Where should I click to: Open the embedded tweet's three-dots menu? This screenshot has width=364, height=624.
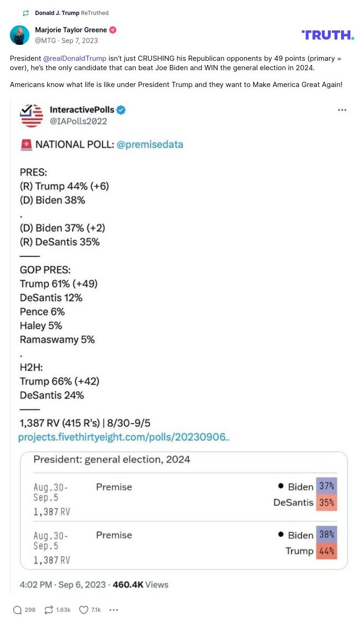pyautogui.click(x=342, y=110)
